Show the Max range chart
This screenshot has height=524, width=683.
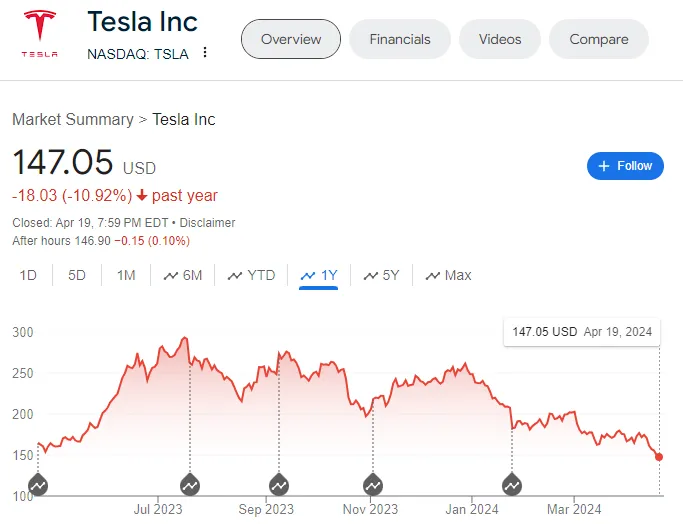pos(449,275)
